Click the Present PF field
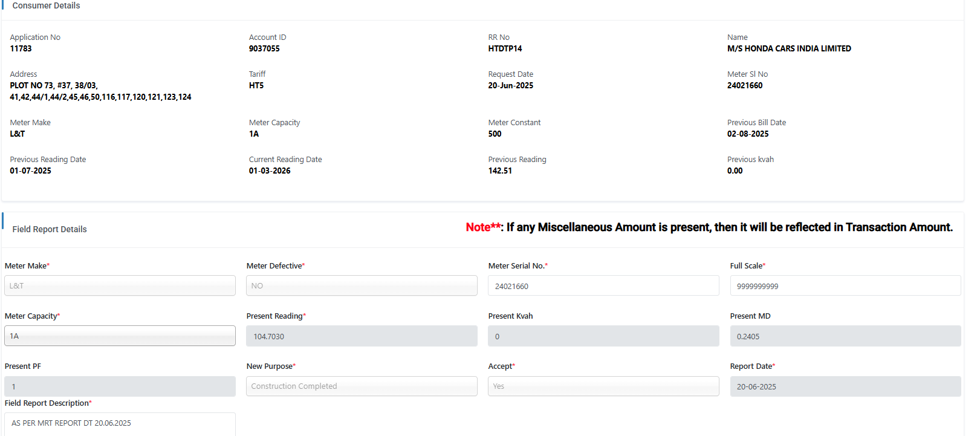Viewport: 980px width, 436px height. (x=120, y=386)
